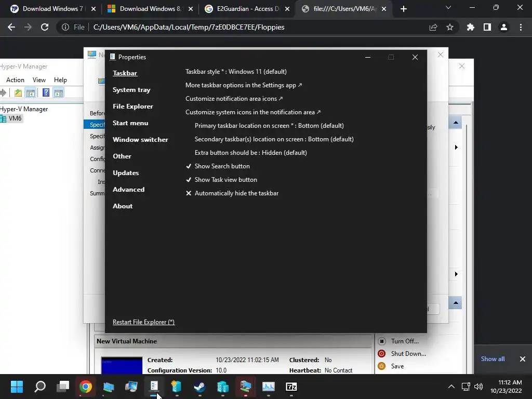Viewport: 532px width, 399px height.
Task: Open Chrome three-dot menu
Action: coord(521,27)
